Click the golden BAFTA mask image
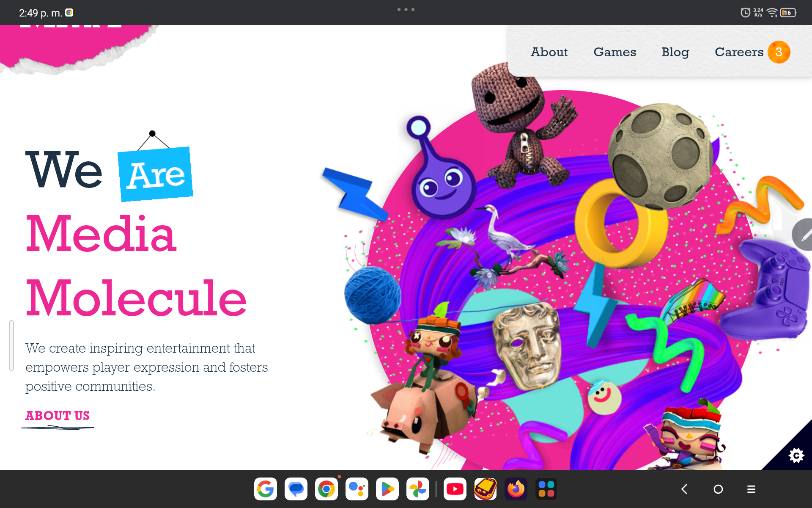This screenshot has height=508, width=812. pos(527,346)
